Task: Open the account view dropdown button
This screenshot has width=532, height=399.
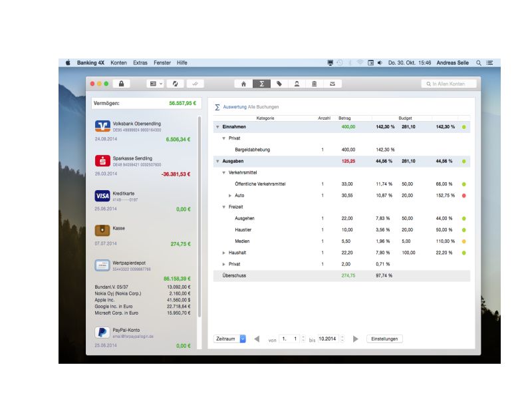Action: point(156,84)
